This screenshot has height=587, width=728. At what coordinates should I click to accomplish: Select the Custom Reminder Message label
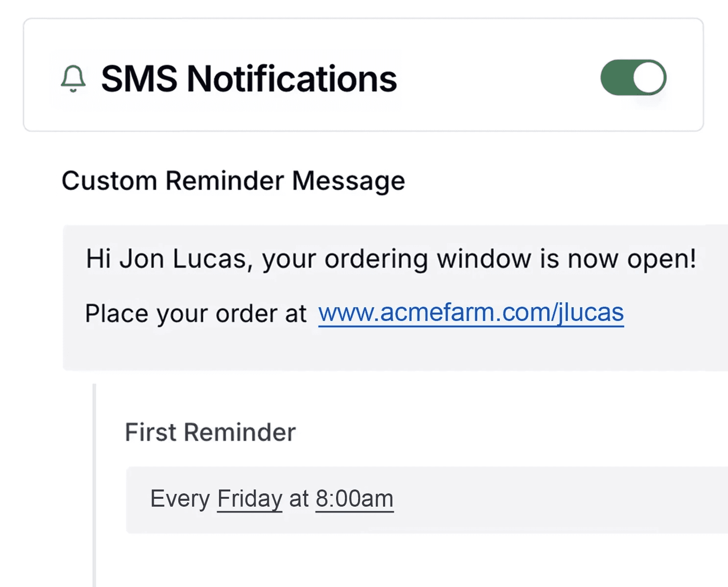pyautogui.click(x=233, y=181)
